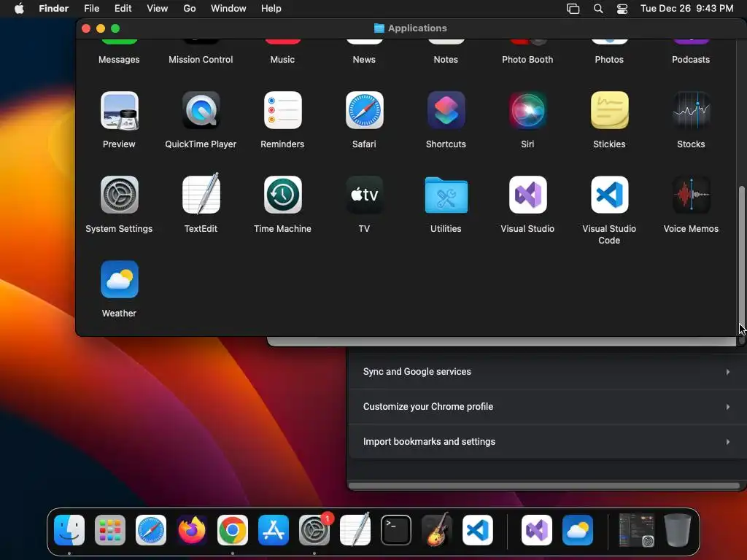Click the Chrome window horizontal scrollbar
The image size is (747, 560).
pos(544,486)
